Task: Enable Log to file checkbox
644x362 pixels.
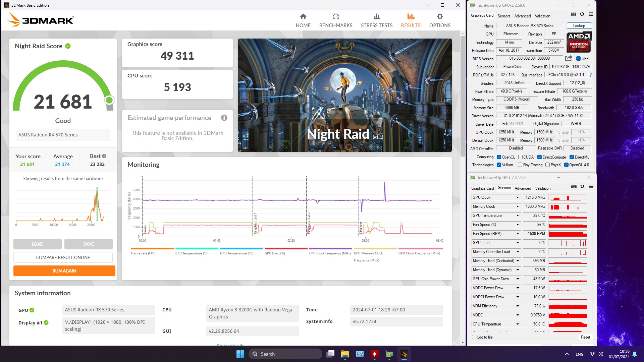Action: pos(474,337)
